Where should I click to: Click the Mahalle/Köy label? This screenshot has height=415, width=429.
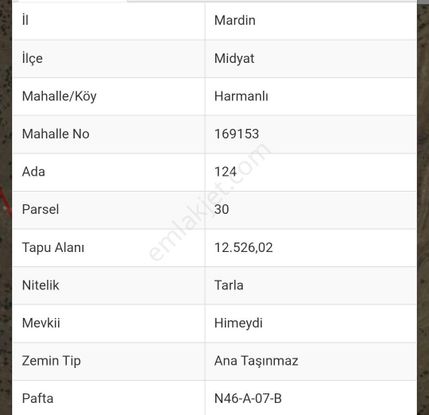coord(59,97)
